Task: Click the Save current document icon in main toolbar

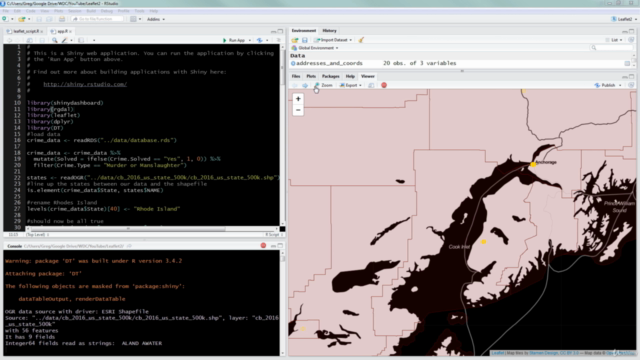Action: tap(39, 19)
